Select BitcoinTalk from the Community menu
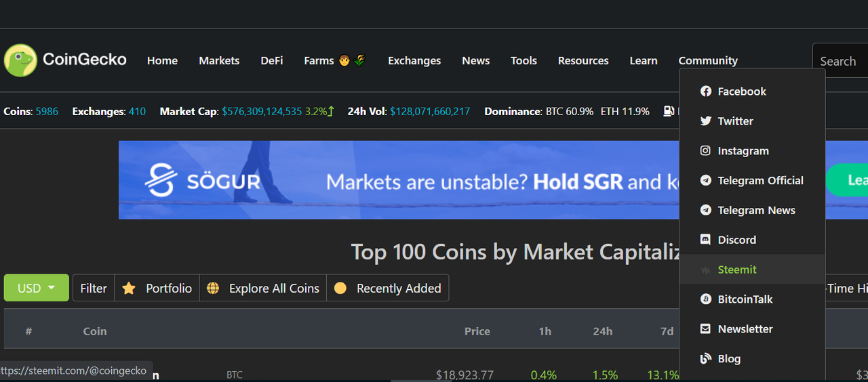 pos(752,299)
